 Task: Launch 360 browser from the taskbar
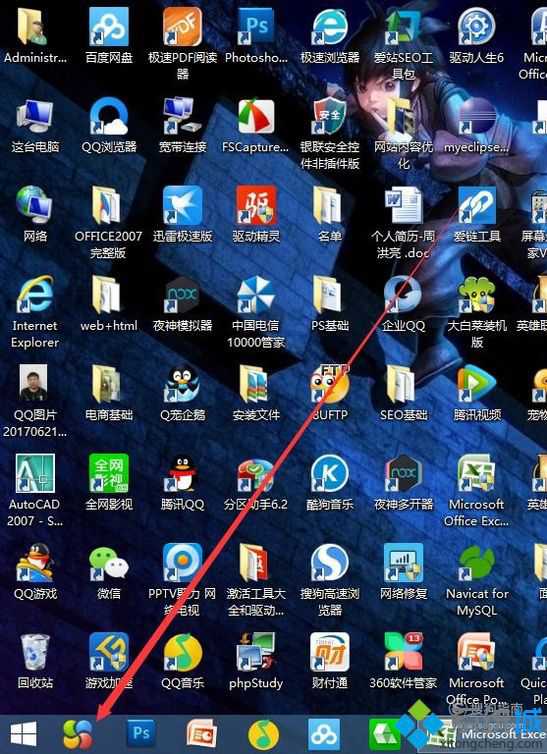tap(78, 734)
